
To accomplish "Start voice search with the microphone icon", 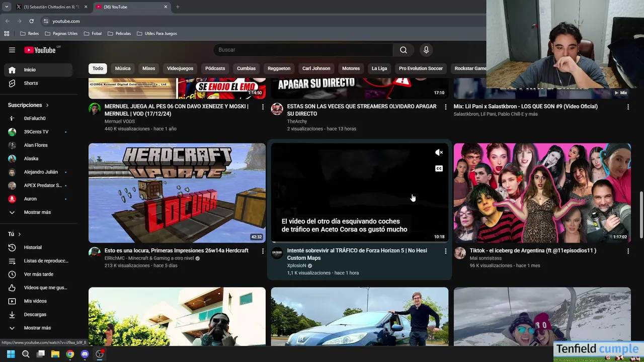I will [x=426, y=50].
